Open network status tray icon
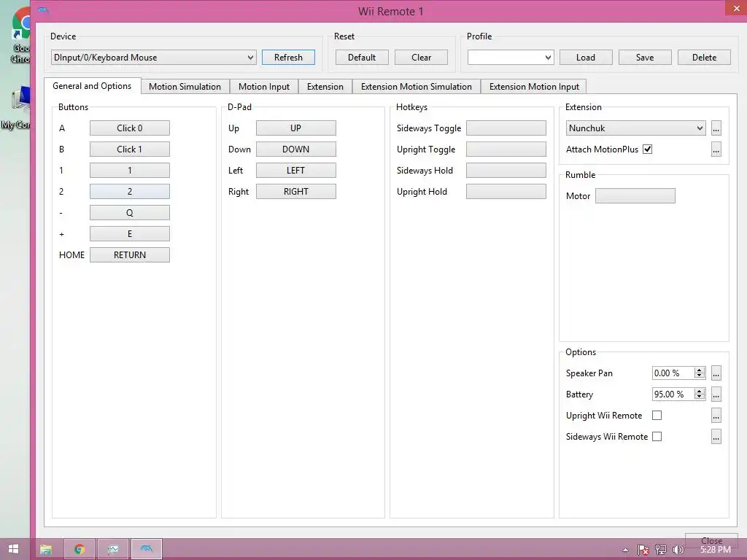 661,550
